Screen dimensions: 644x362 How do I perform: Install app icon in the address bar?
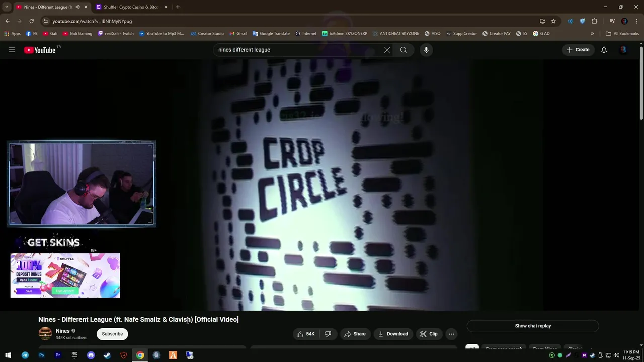(542, 21)
